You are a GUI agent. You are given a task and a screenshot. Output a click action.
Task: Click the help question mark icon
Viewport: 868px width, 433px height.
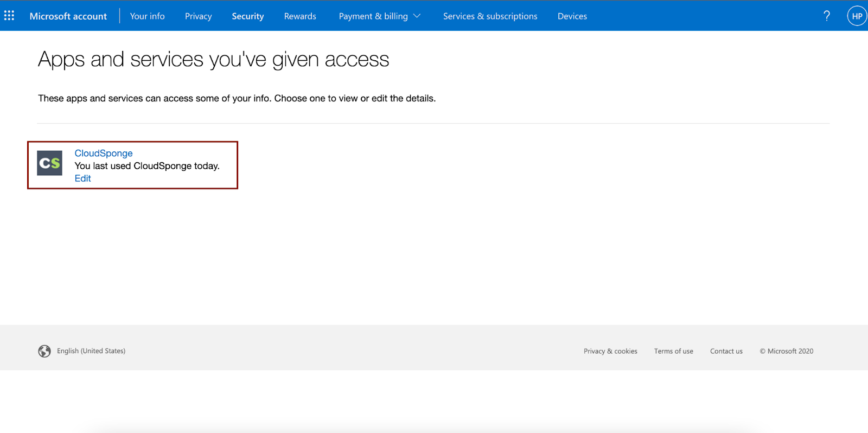click(x=827, y=16)
